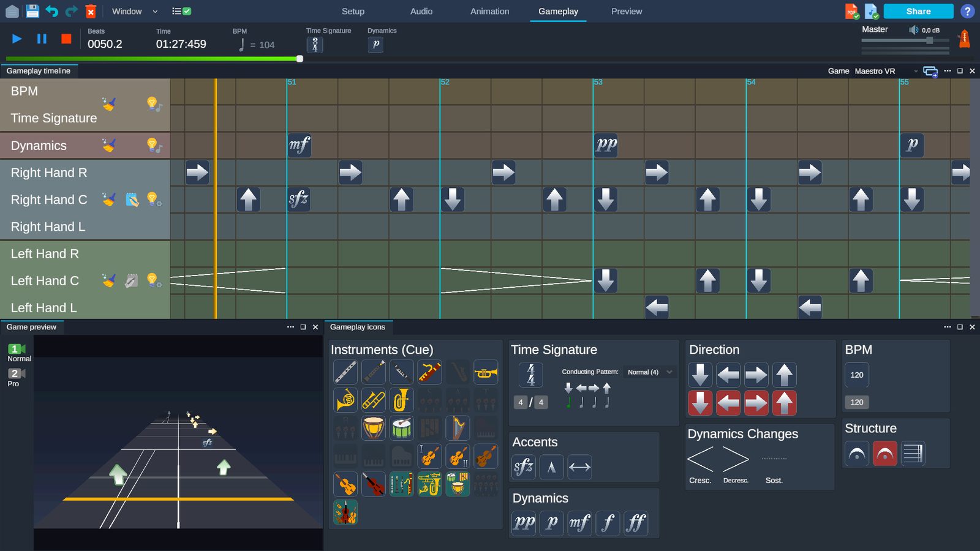Open the Window dropdown menu
Screen dimensions: 980x551
pos(135,11)
